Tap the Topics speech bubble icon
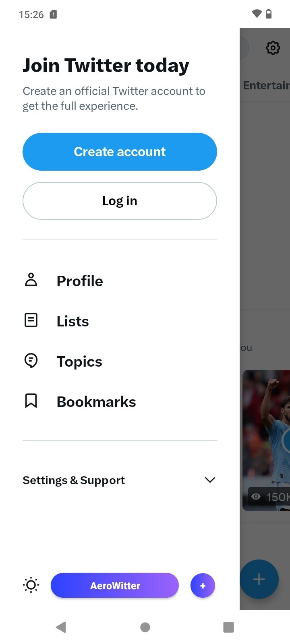This screenshot has width=290, height=644. tap(31, 361)
